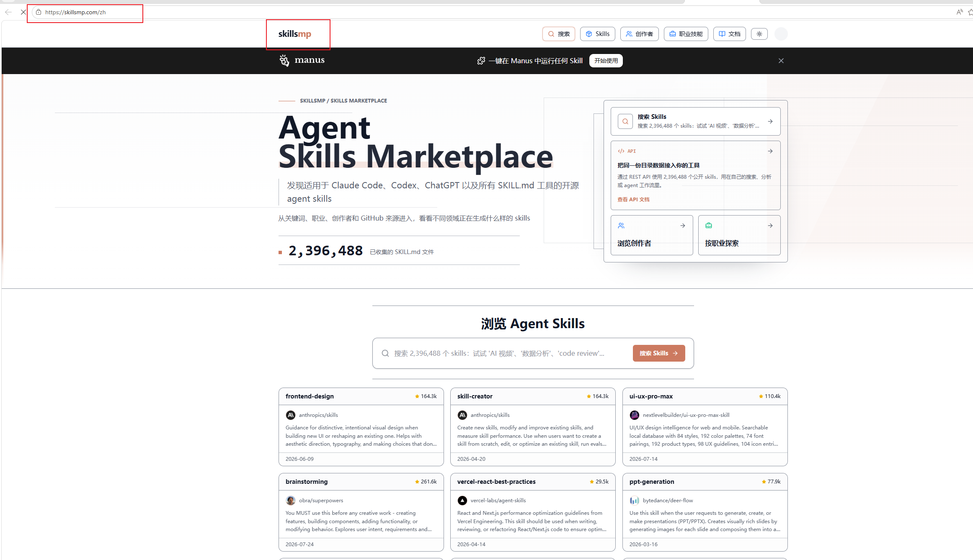Click the arrow on 搜索 Skills card
This screenshot has width=973, height=560.
coord(770,121)
